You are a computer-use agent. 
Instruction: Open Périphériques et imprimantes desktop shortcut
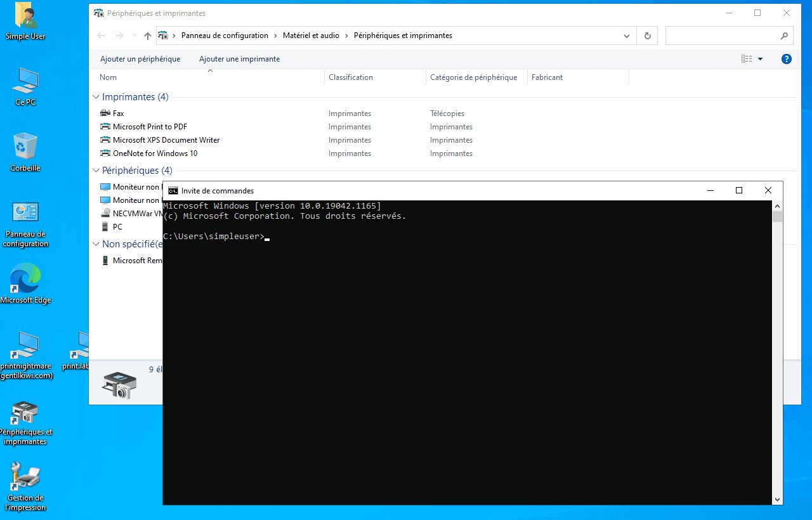[25, 423]
